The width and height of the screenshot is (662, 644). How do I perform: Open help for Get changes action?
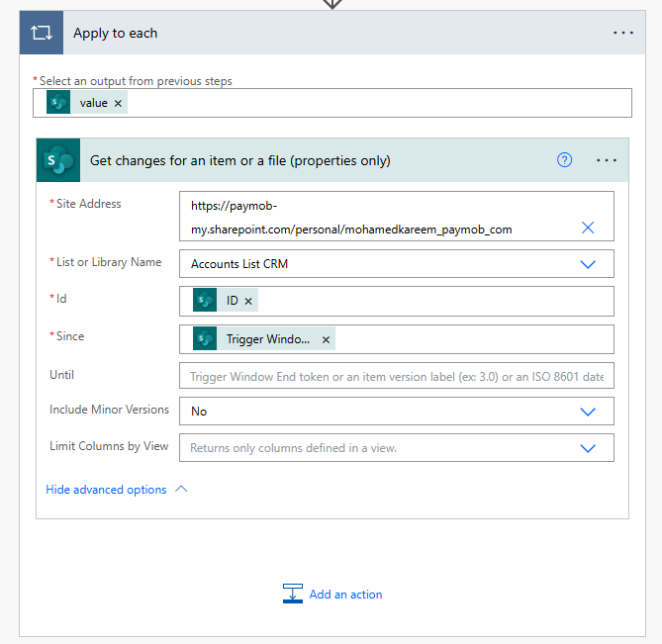564,160
